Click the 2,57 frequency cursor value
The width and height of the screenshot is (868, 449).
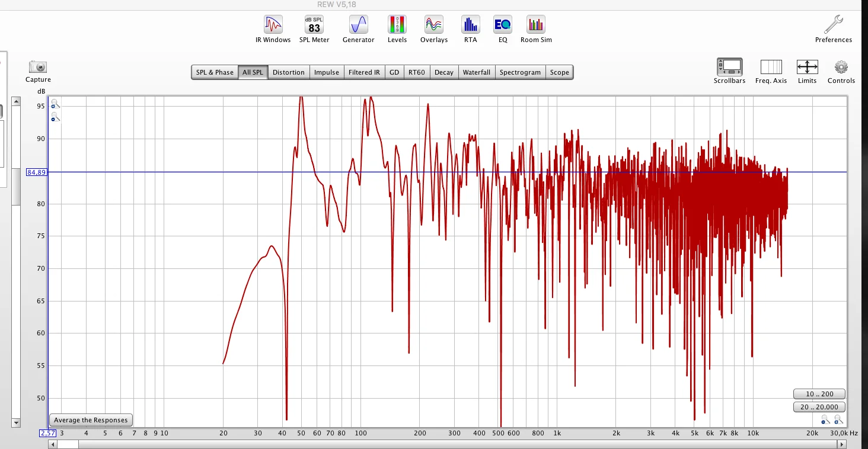[x=48, y=433]
